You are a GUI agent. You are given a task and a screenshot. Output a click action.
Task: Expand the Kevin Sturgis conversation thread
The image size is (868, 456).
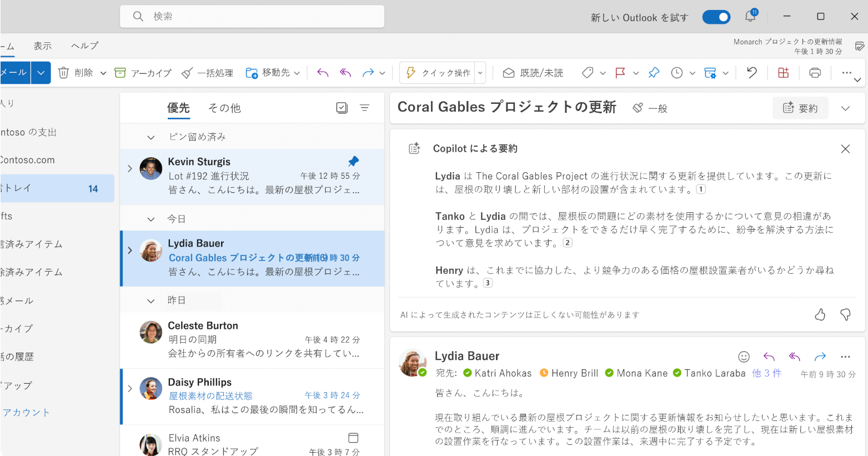coord(130,168)
